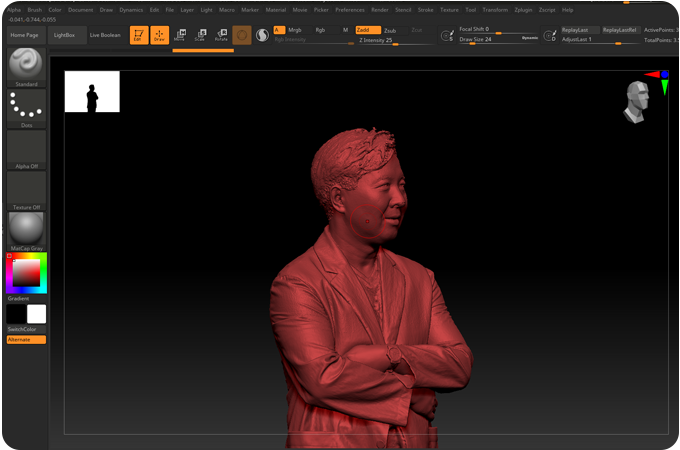Activate Edit mode button
Screen dimensions: 680x450
(x=138, y=35)
